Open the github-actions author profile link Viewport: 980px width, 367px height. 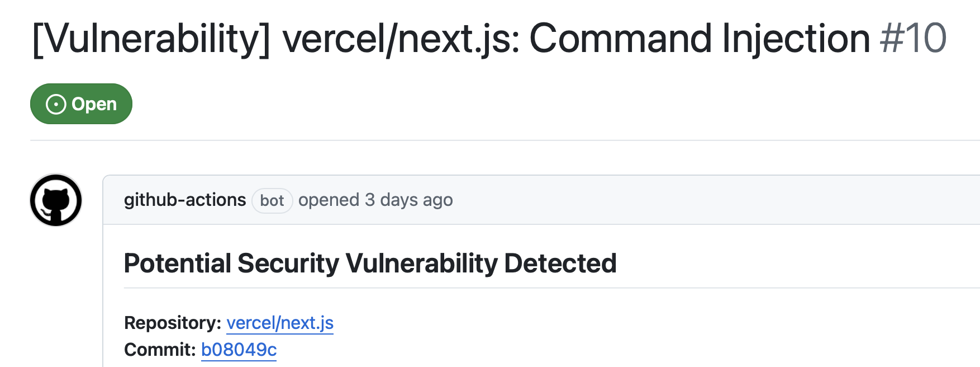click(185, 200)
